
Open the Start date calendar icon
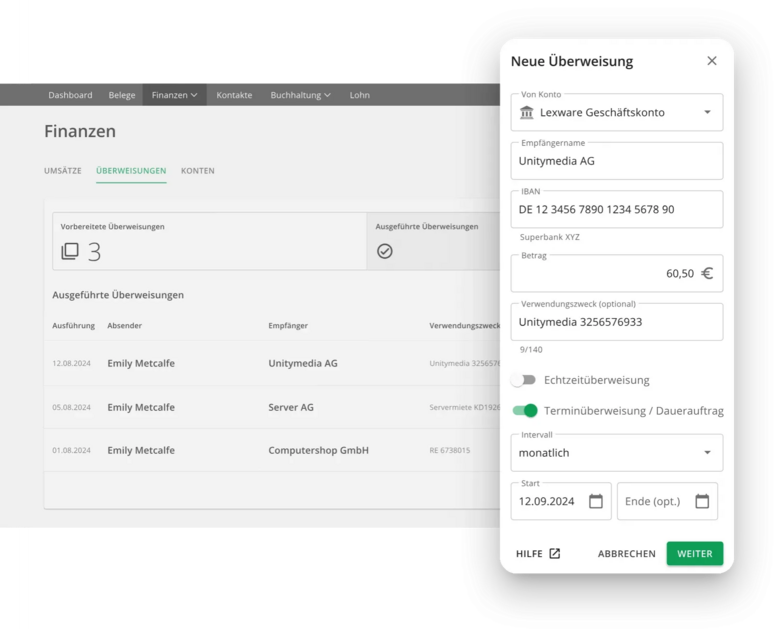pyautogui.click(x=596, y=501)
